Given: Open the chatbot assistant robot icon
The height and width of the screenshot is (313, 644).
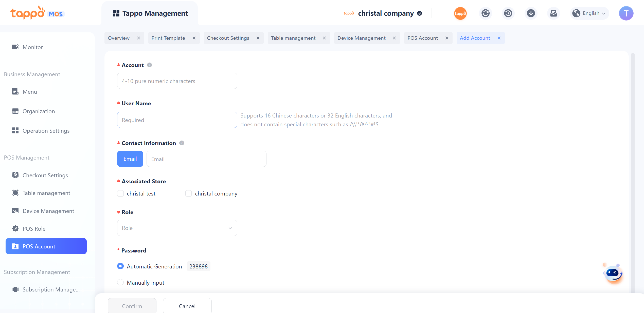Looking at the screenshot, I should click(613, 273).
